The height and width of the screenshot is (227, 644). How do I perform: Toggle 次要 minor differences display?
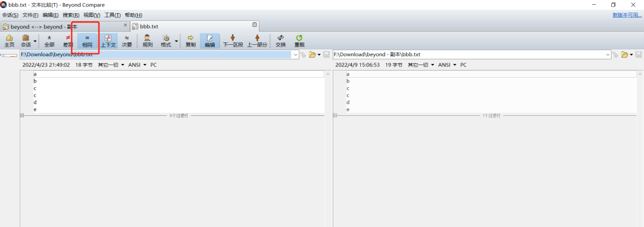(127, 41)
